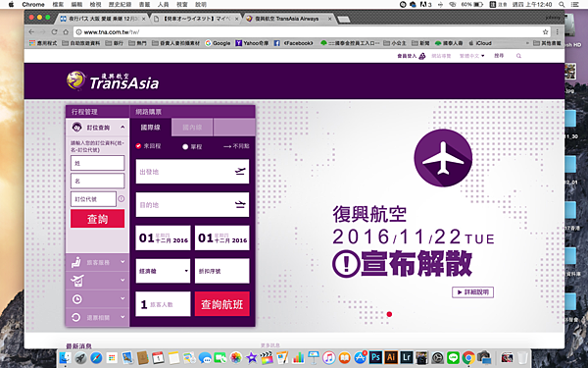Click the red 查詢 button
This screenshot has width=588, height=368.
(97, 219)
